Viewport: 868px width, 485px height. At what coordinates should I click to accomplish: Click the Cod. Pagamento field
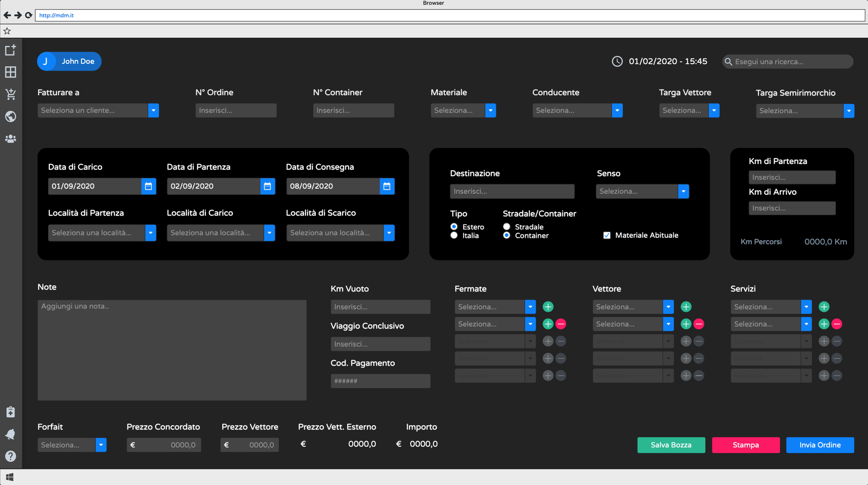pyautogui.click(x=380, y=381)
